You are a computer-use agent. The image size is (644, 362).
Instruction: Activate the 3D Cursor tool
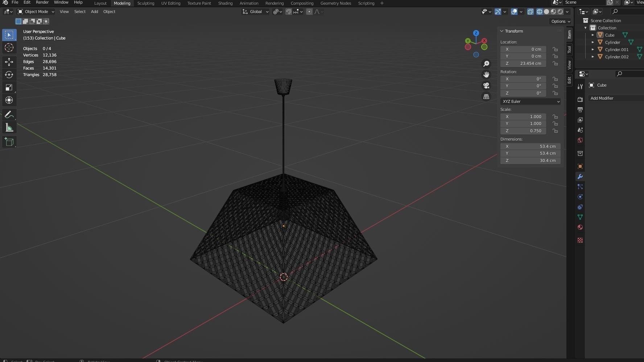(9, 47)
